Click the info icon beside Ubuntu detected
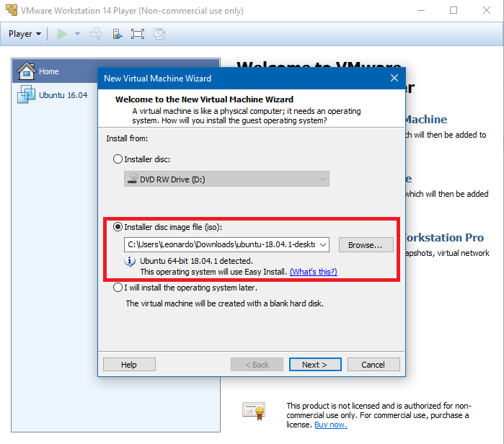 130,262
